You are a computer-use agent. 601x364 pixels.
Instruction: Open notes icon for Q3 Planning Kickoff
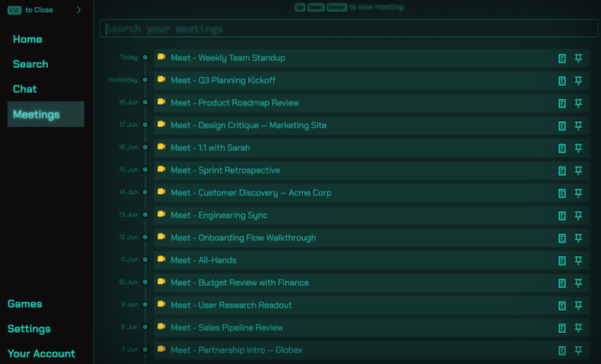tap(562, 81)
